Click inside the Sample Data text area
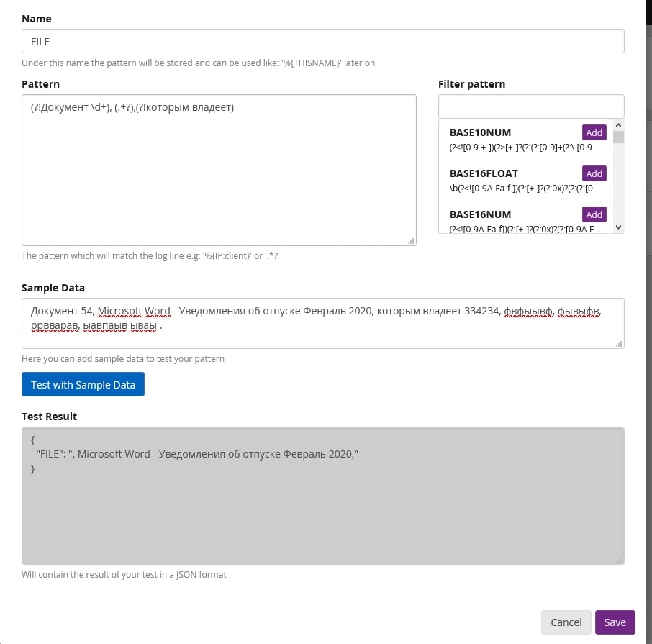The height and width of the screenshot is (644, 652). click(322, 323)
